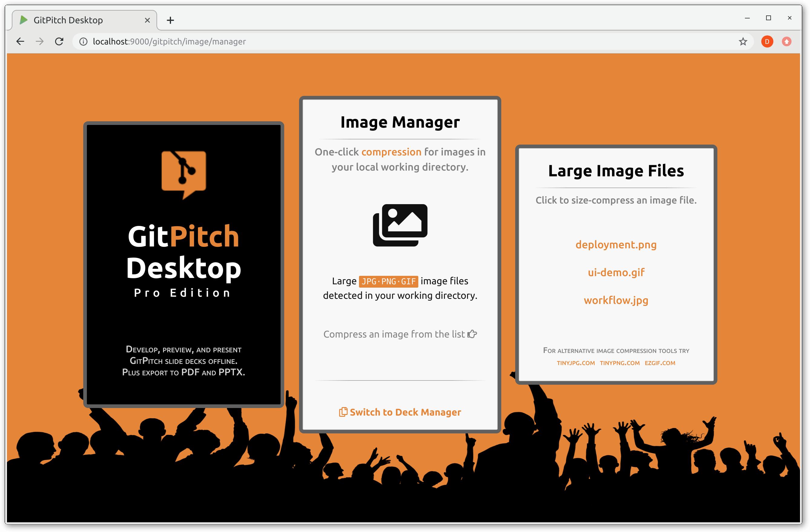
Task: Select the ui-demo.gif file icon
Action: point(616,273)
